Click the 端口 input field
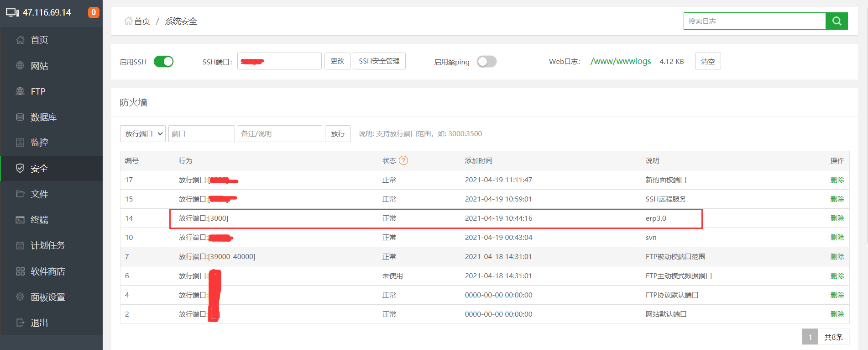This screenshot has height=350, width=868. point(201,133)
